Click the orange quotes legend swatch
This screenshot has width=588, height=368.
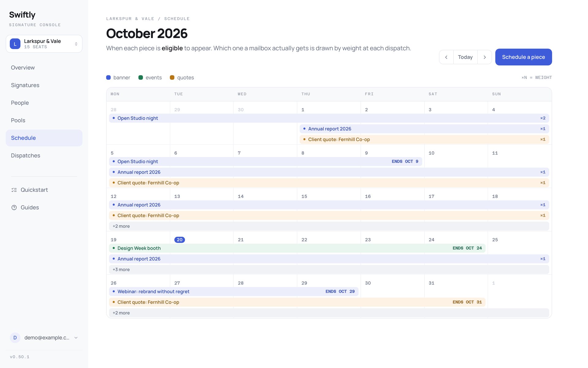tap(172, 78)
